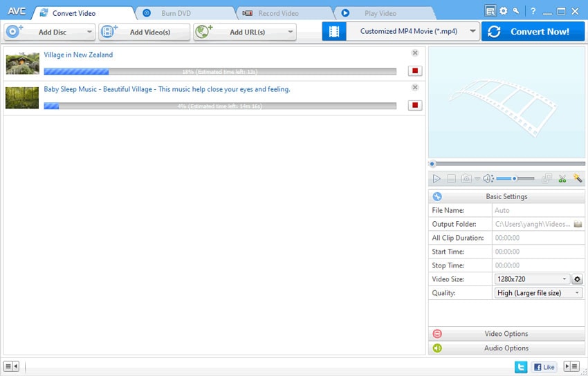Open the magic wand effects tool

577,178
